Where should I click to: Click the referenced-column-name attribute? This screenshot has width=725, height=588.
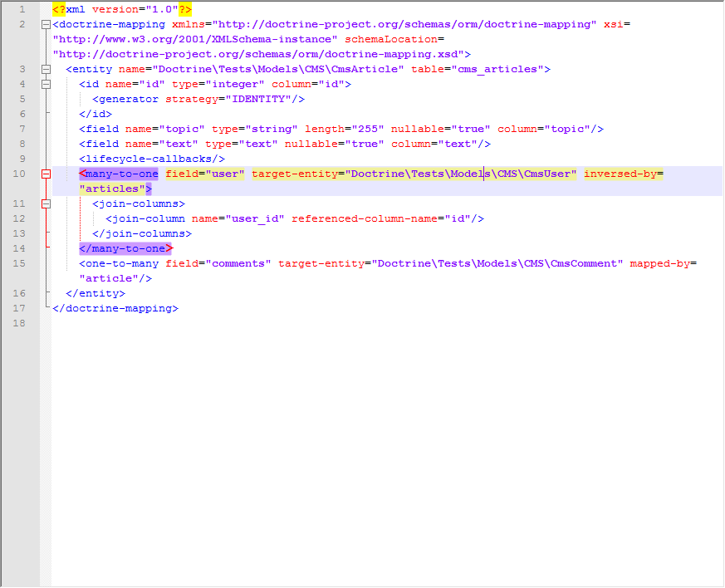tap(365, 218)
